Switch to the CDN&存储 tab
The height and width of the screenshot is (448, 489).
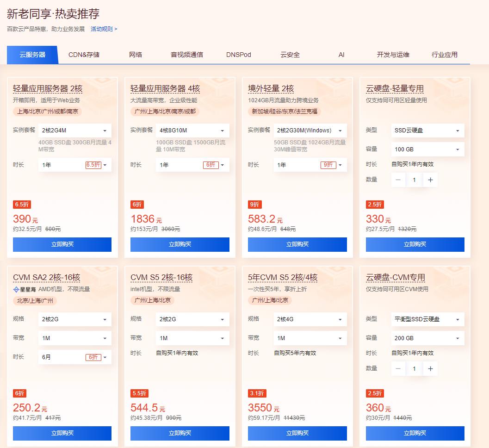[84, 55]
